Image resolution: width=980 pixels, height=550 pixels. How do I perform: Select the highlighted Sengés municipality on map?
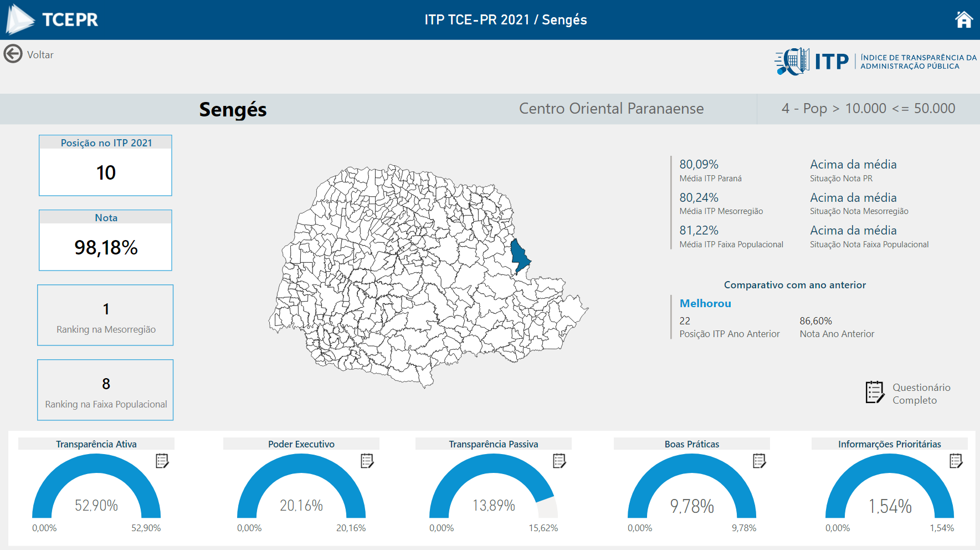point(519,256)
